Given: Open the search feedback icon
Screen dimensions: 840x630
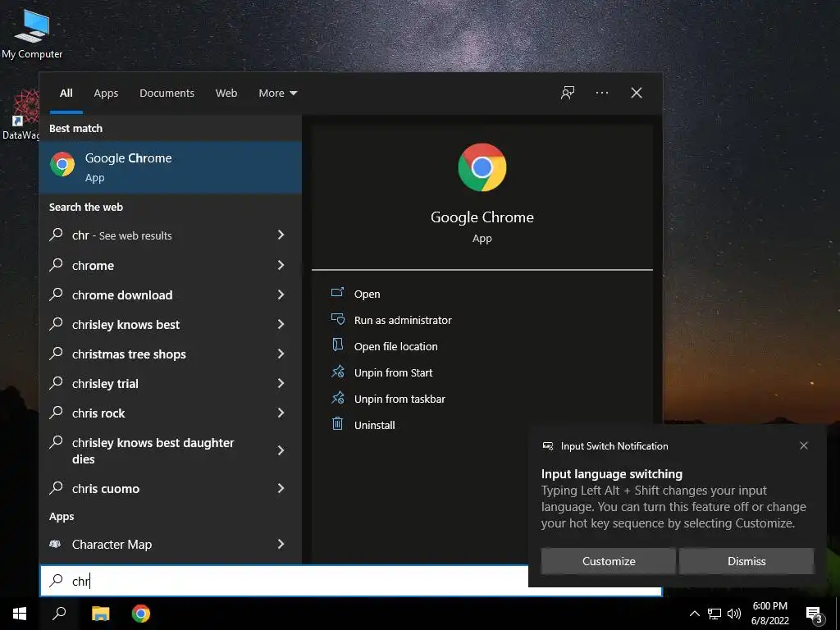Looking at the screenshot, I should [568, 93].
